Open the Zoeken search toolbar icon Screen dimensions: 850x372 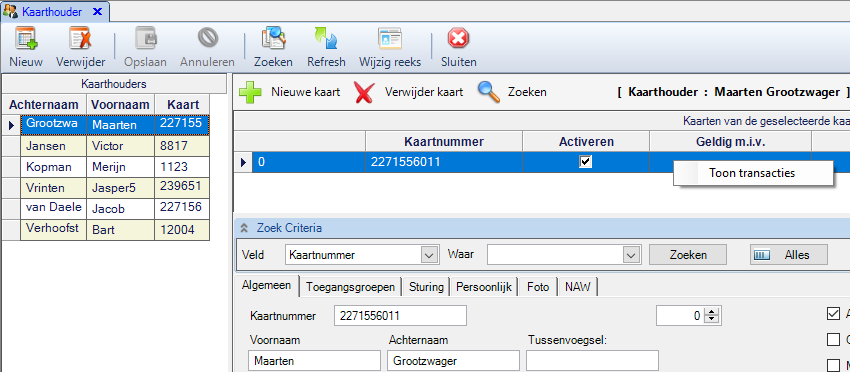[x=273, y=39]
